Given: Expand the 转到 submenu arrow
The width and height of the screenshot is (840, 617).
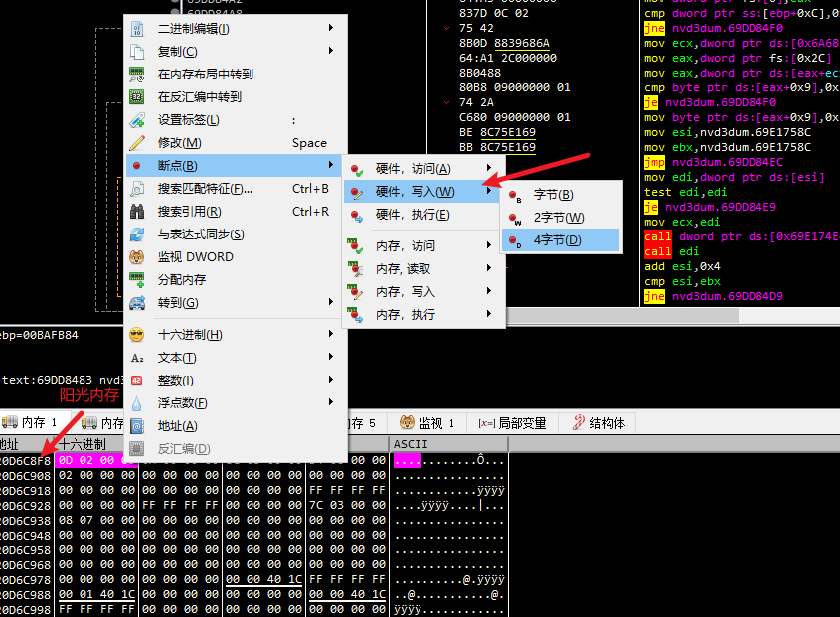Looking at the screenshot, I should coord(331,301).
